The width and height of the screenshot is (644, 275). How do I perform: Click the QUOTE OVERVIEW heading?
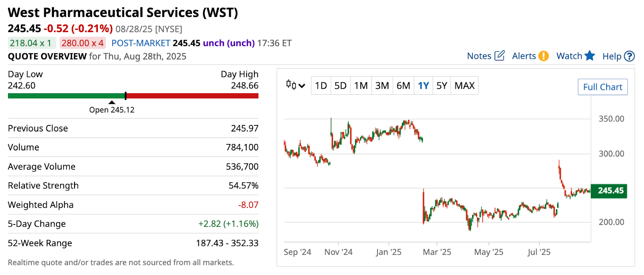(x=47, y=56)
